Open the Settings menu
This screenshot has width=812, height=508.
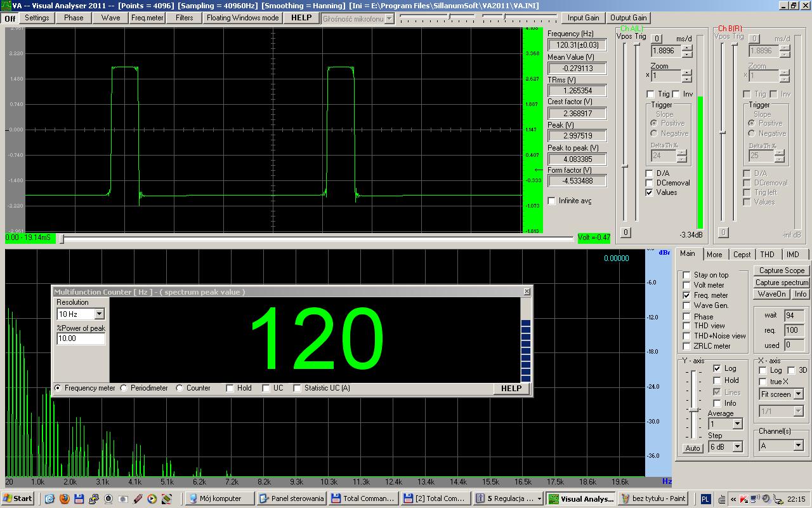[37, 18]
